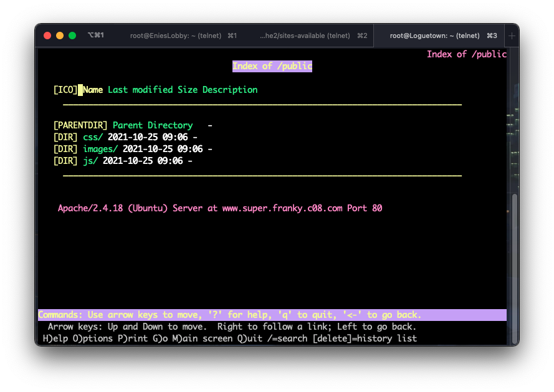Click the 'Arrow keys: Up and Down' hint line

coord(232,327)
